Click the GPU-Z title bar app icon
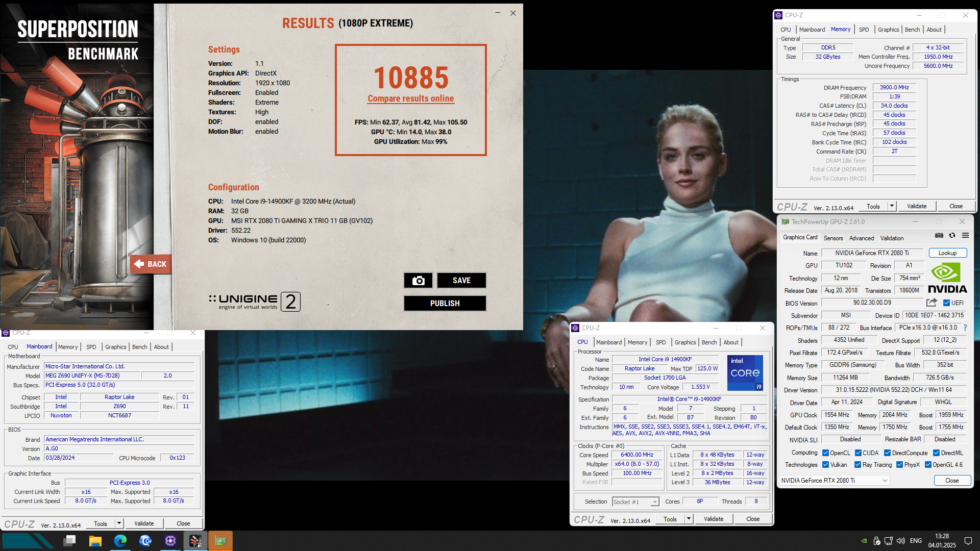Image resolution: width=980 pixels, height=551 pixels. tap(785, 221)
